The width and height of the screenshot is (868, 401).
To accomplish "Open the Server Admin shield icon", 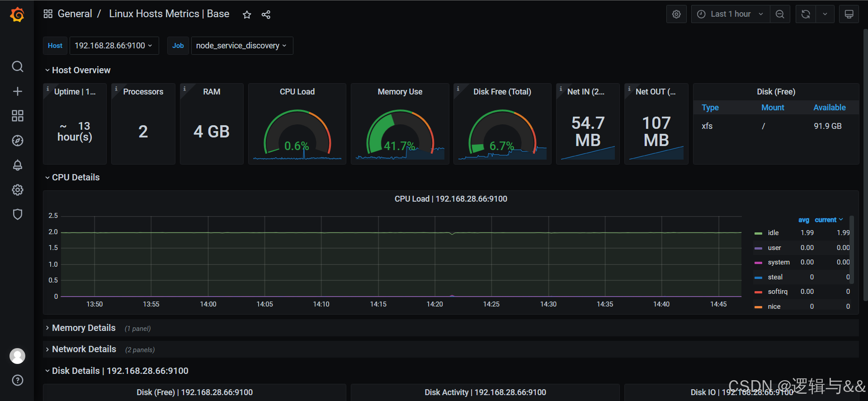I will click(x=17, y=214).
